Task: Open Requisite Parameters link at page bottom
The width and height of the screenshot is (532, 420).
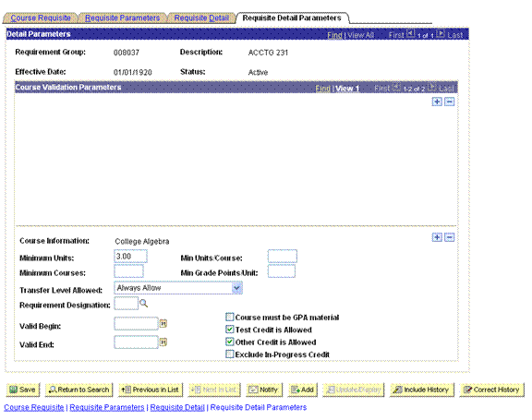Action: pos(107,407)
